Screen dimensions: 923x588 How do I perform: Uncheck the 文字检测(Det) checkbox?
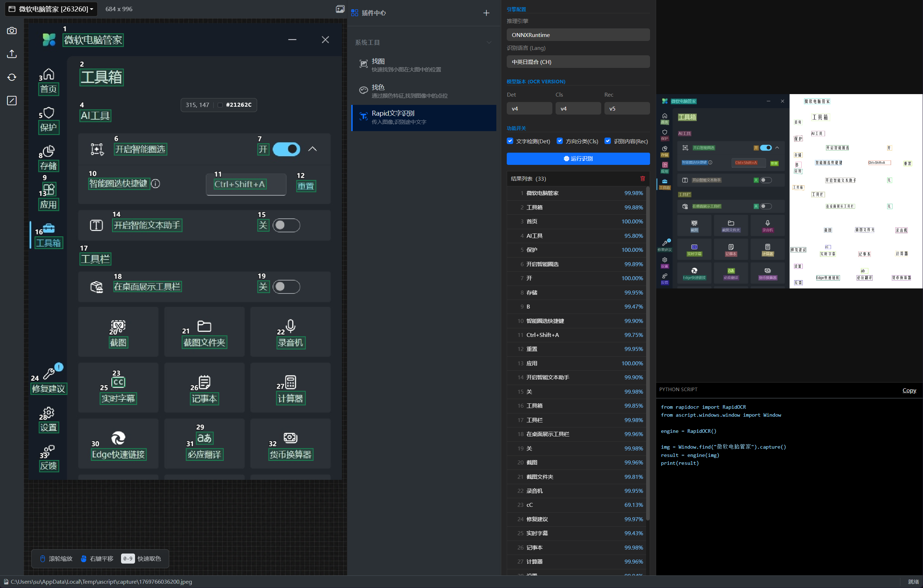pos(510,141)
